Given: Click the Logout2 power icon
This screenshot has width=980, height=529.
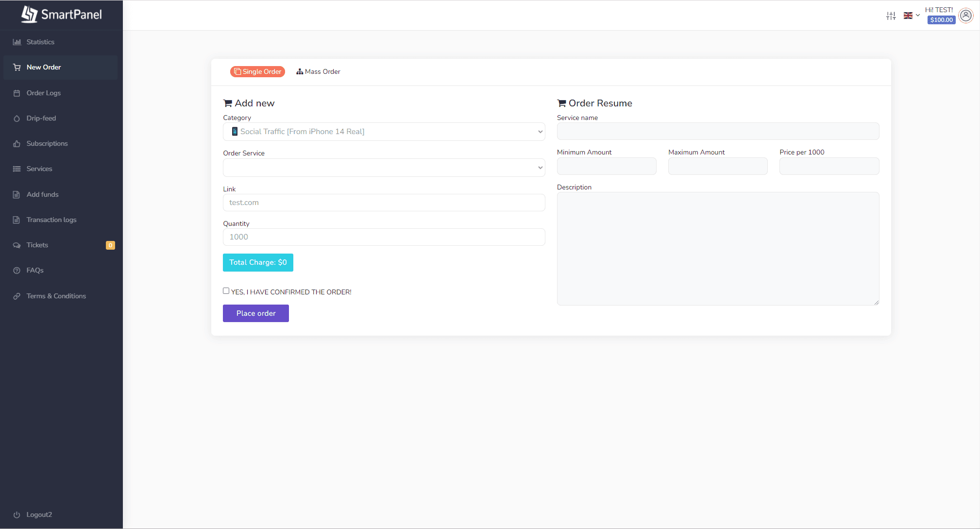Looking at the screenshot, I should tap(17, 515).
